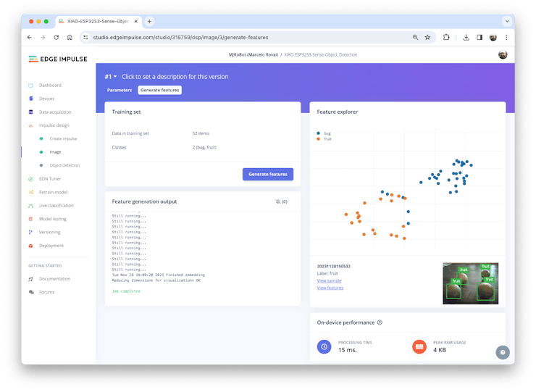
Task: Click the Edge Impulse logo
Action: [58, 59]
